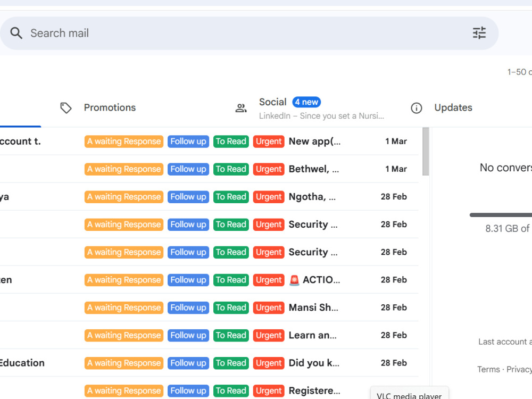Screen dimensions: 532x399
Task: Click 'To Read' label on Did you k row
Action: 231,363
